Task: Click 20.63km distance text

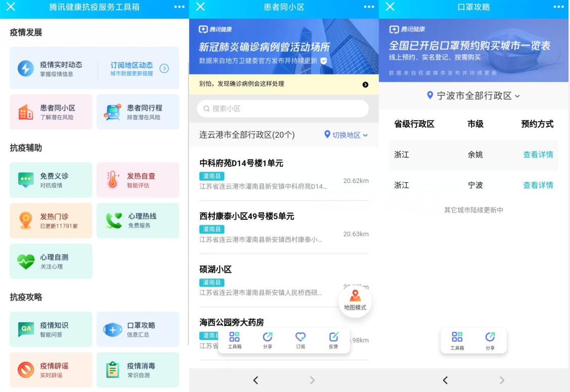Action: click(356, 234)
